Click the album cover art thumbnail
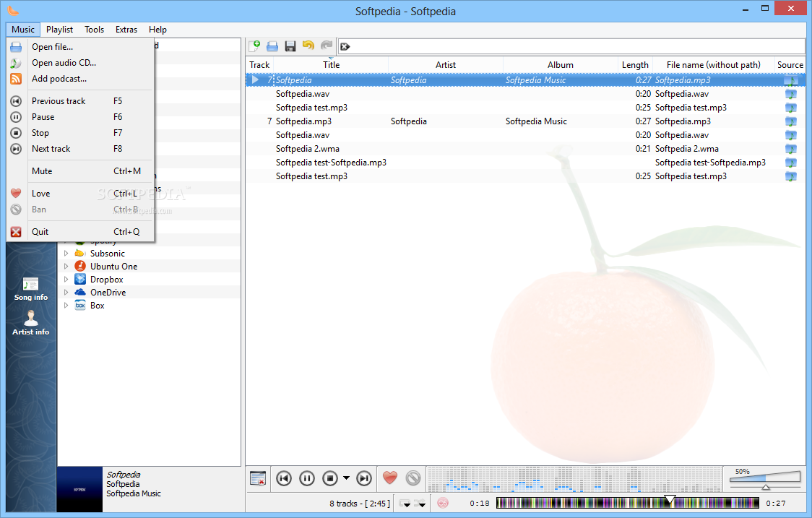The height and width of the screenshot is (518, 812). click(x=79, y=490)
